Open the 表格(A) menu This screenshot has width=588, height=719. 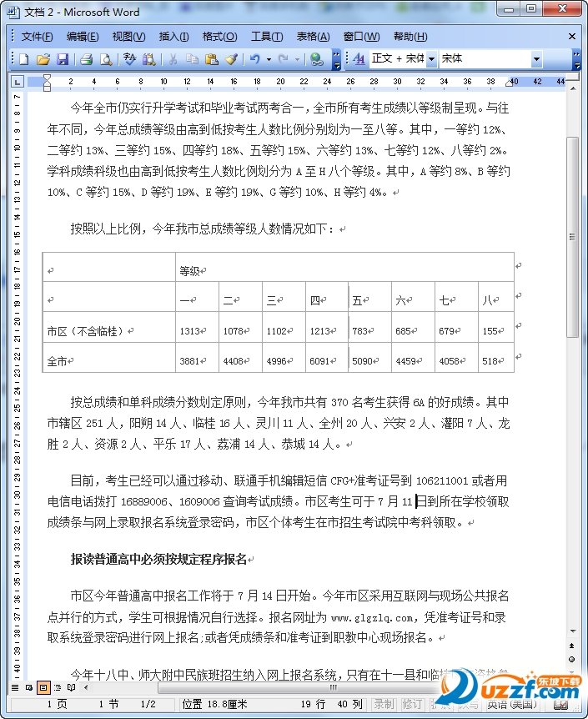(313, 37)
